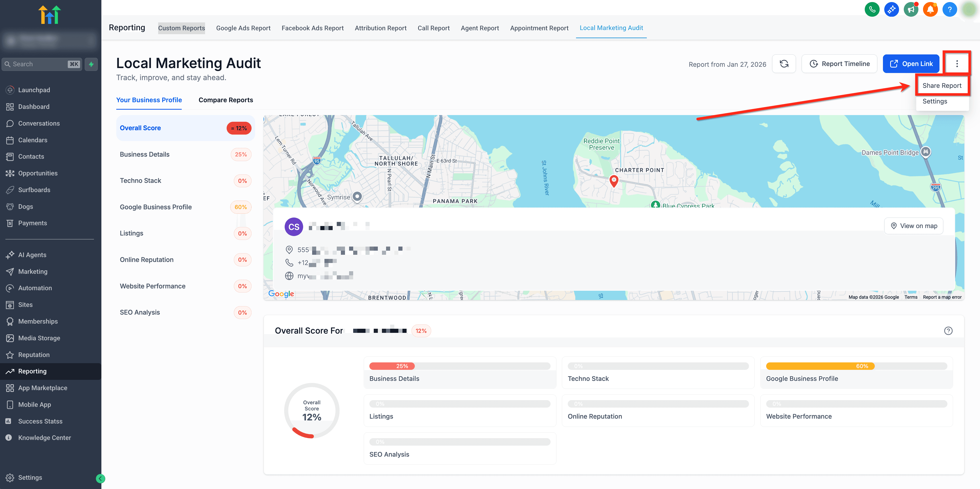The width and height of the screenshot is (980, 489).
Task: Select Your Business Profile tab
Action: click(x=149, y=100)
